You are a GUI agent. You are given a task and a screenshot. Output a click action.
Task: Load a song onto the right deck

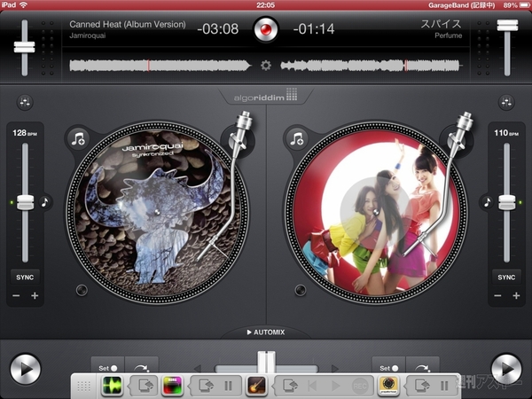297,139
